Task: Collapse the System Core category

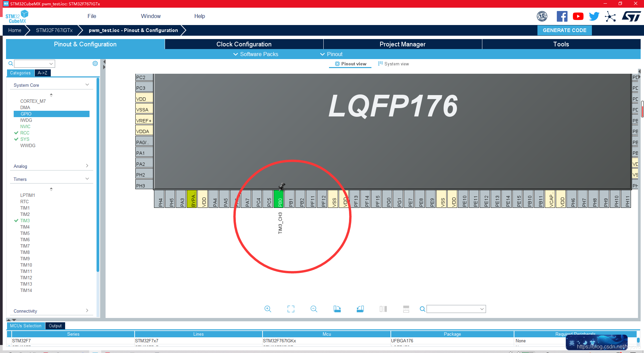Action: coord(51,85)
